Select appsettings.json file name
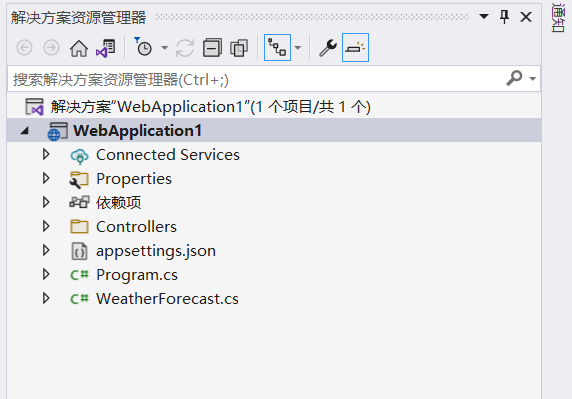The height and width of the screenshot is (399, 572). pyautogui.click(x=156, y=251)
